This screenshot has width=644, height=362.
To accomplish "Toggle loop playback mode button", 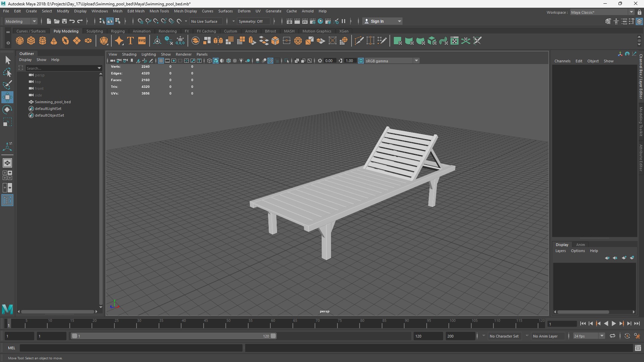I will pyautogui.click(x=612, y=336).
